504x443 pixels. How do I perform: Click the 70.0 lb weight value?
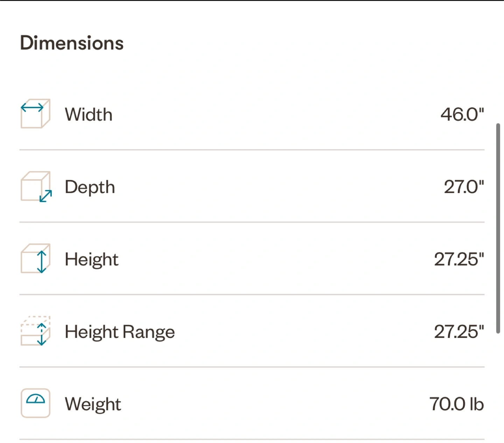coord(457,404)
